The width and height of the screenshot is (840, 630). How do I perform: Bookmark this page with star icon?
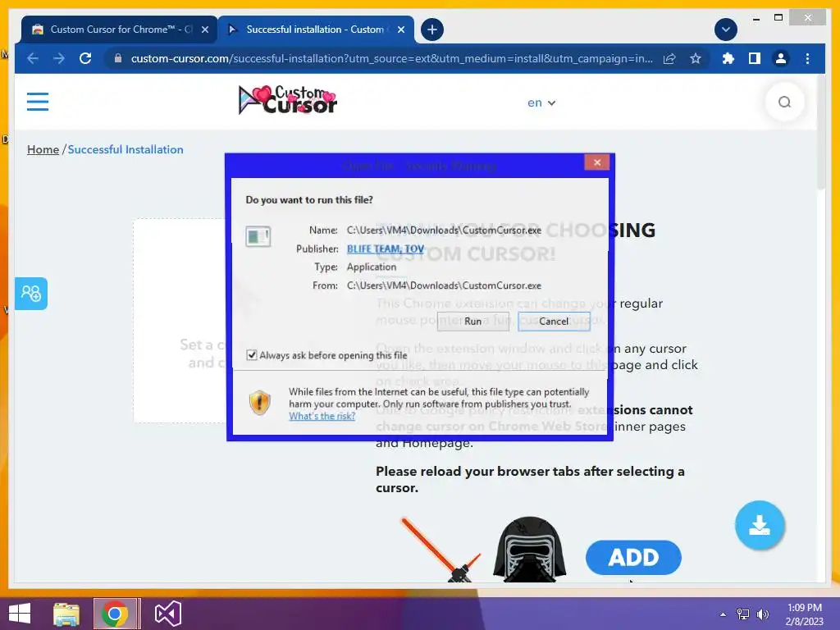pos(696,58)
